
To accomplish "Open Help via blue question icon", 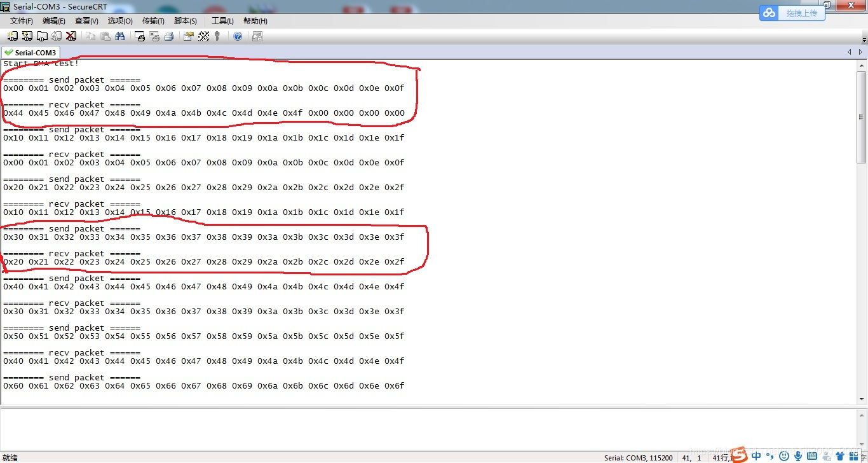I will (238, 36).
